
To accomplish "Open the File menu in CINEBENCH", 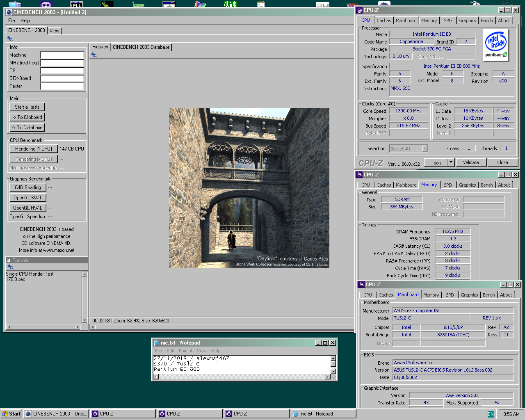I will tap(11, 21).
